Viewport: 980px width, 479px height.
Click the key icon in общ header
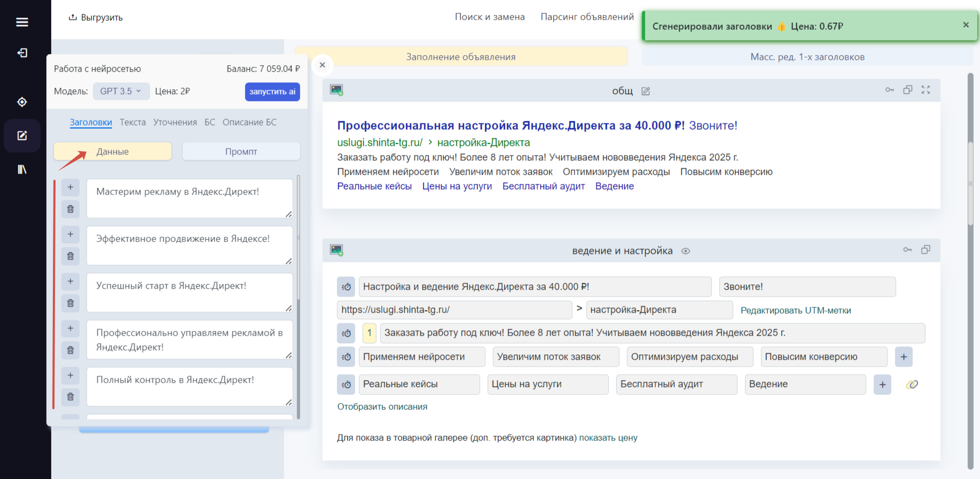pos(890,90)
